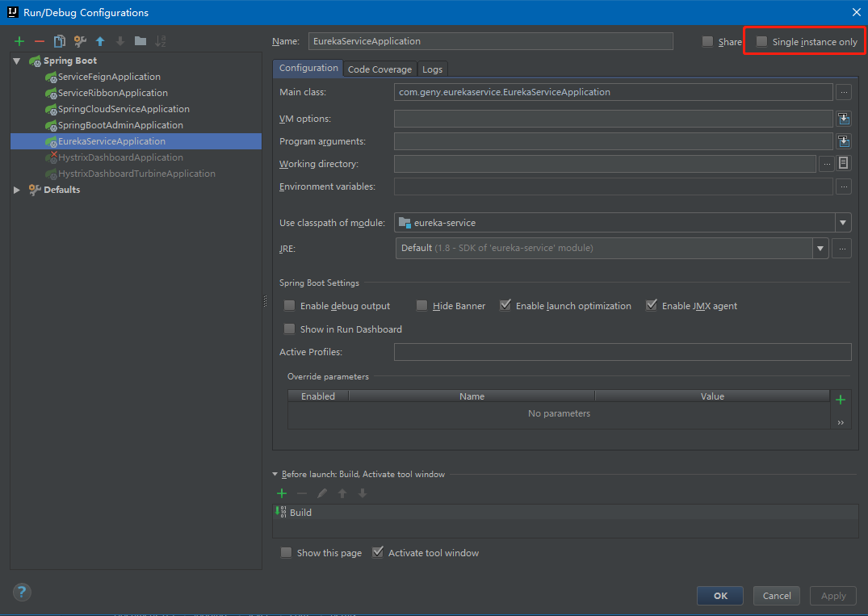Select EurekaServiceApplication configuration
Viewport: 868px width, 616px height.
(136, 141)
